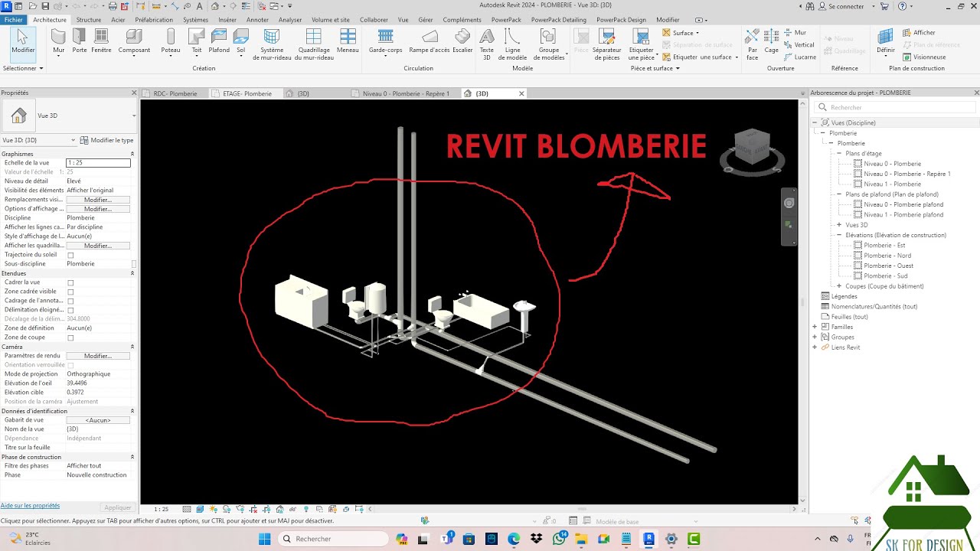980x551 pixels.
Task: Select the Lucarne dormer tool
Action: pyautogui.click(x=799, y=57)
